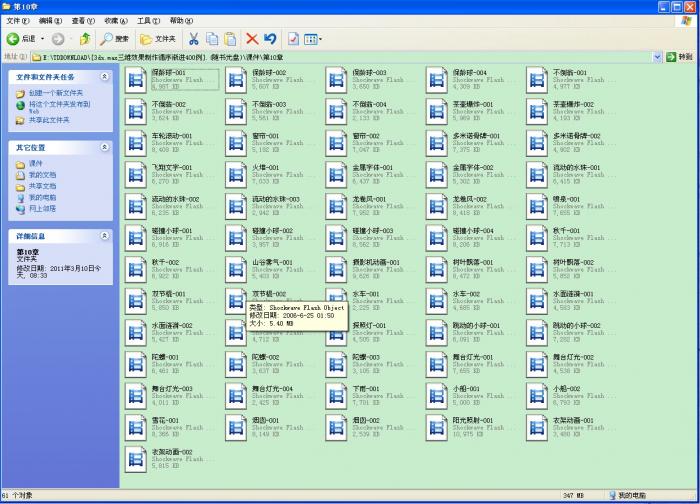The height and width of the screenshot is (504, 700).
Task: Open the 收藏(A) menu
Action: click(x=116, y=21)
